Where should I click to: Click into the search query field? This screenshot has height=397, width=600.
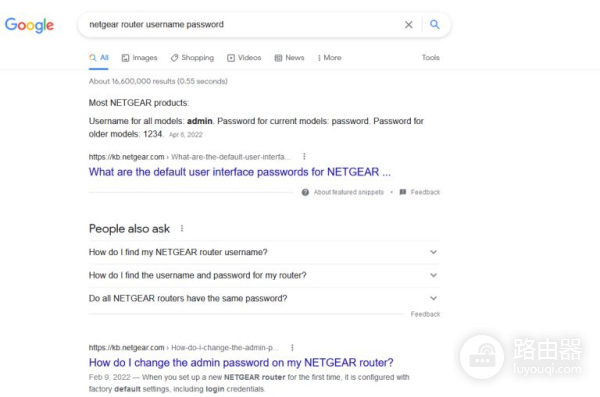(x=241, y=25)
